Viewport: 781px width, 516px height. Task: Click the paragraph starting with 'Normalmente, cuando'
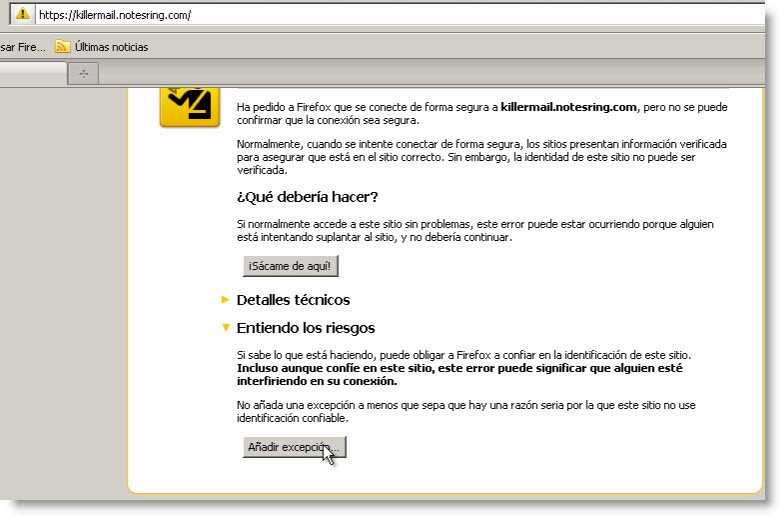(x=481, y=157)
